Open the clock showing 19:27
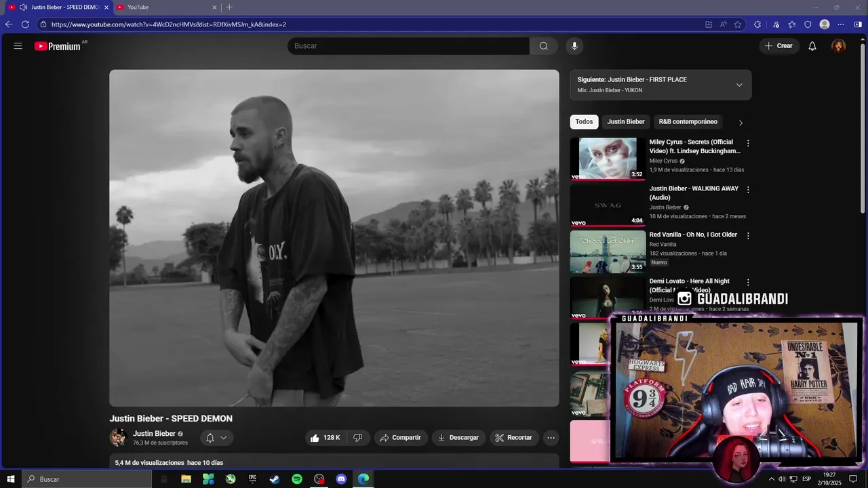The image size is (868, 488). click(x=829, y=479)
